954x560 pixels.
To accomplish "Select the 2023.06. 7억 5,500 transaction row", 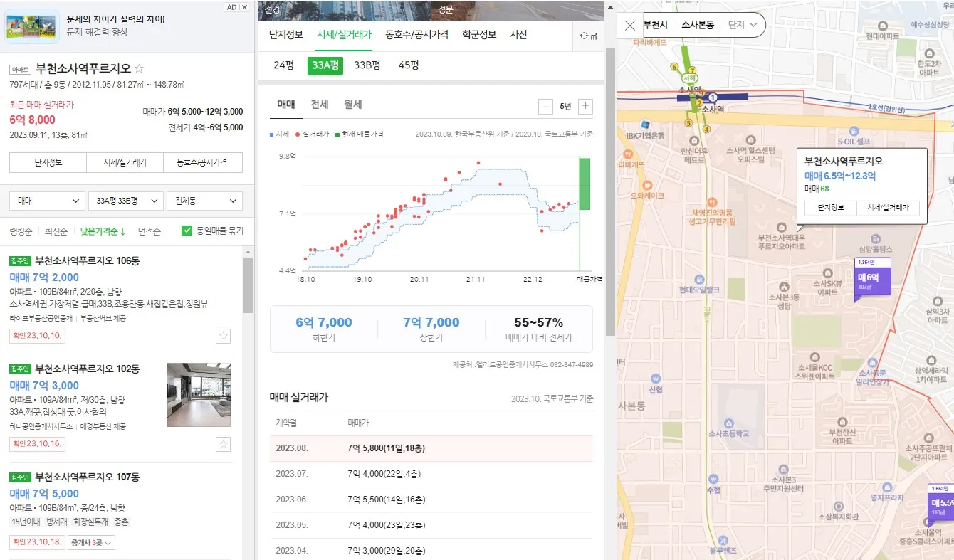I will pyautogui.click(x=431, y=500).
